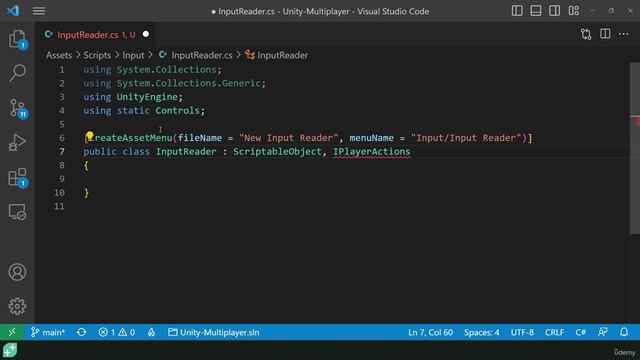Open the Explorer view

pyautogui.click(x=17, y=39)
